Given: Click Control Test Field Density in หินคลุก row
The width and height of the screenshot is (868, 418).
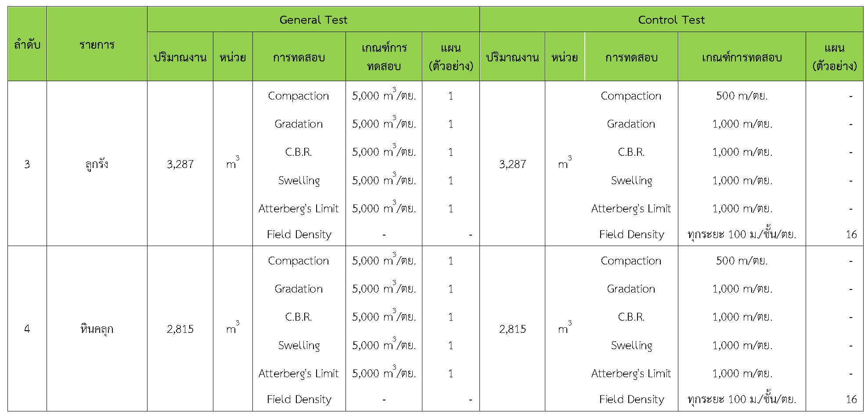Looking at the screenshot, I should [x=631, y=399].
